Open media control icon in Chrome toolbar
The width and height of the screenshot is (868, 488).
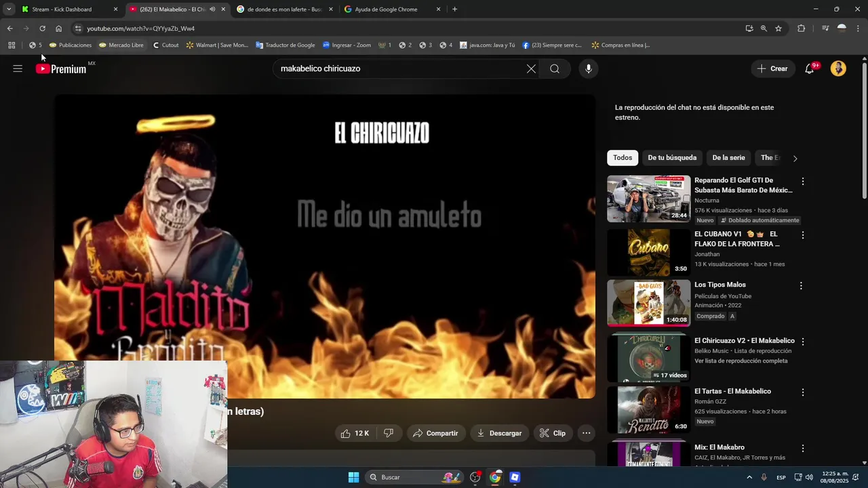[x=825, y=28]
